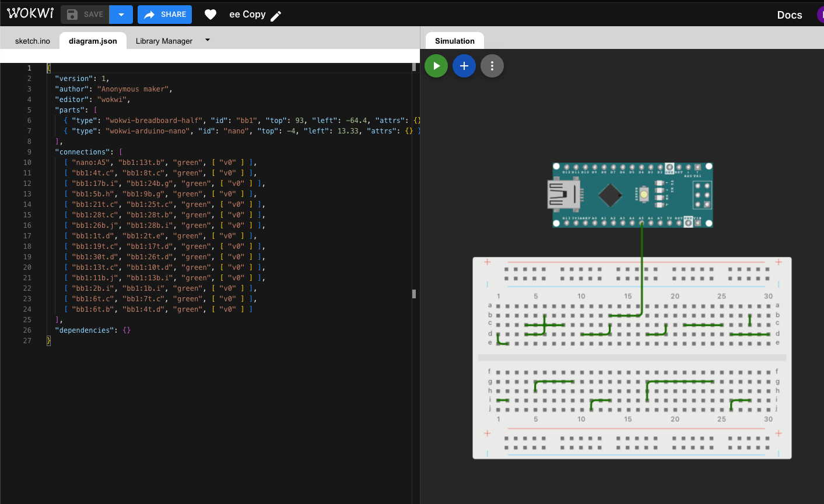Click the Save button with floppy icon
824x504 pixels.
pyautogui.click(x=85, y=15)
